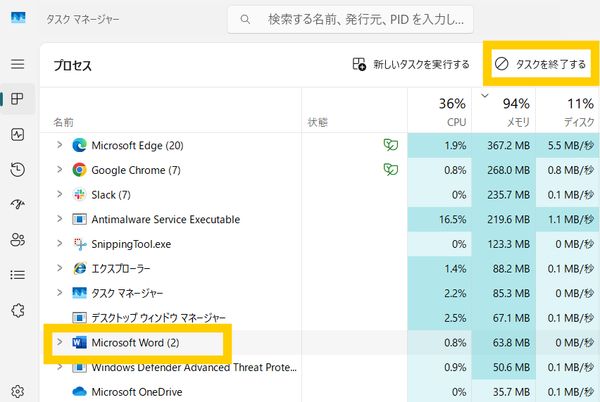Screen dimensions: 600x402
Task: Click the 367.2 MB memory value
Action: pyautogui.click(x=509, y=146)
